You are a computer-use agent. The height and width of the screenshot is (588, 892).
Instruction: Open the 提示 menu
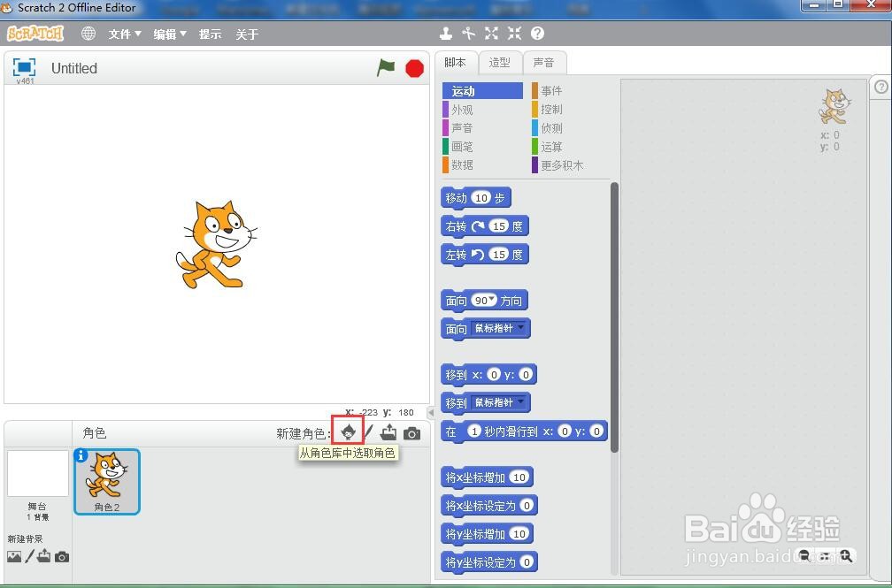(x=210, y=34)
